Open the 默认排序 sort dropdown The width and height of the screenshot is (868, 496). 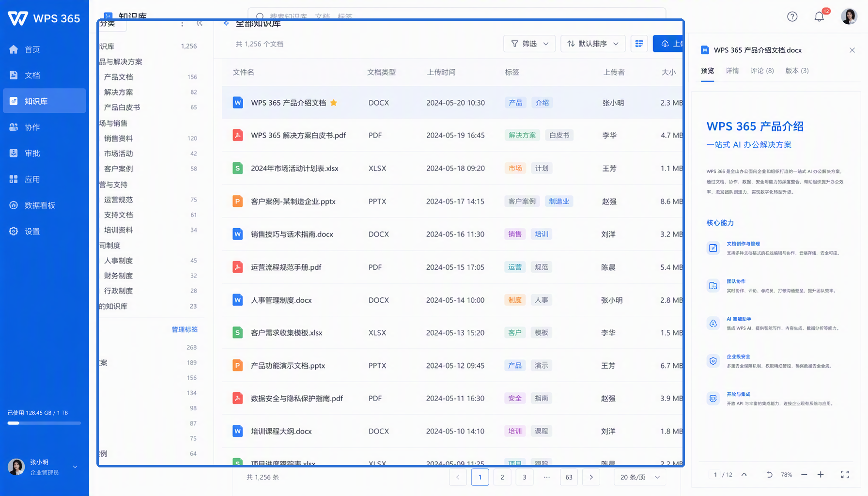click(593, 44)
